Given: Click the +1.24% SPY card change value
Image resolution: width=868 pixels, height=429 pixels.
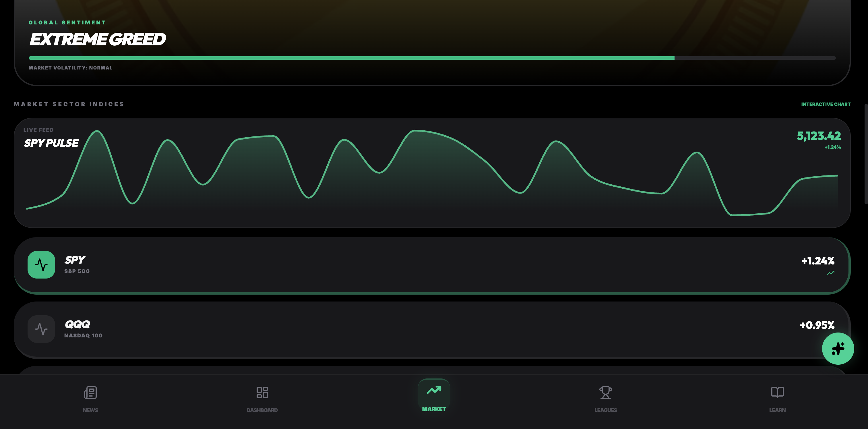Looking at the screenshot, I should click(818, 261).
